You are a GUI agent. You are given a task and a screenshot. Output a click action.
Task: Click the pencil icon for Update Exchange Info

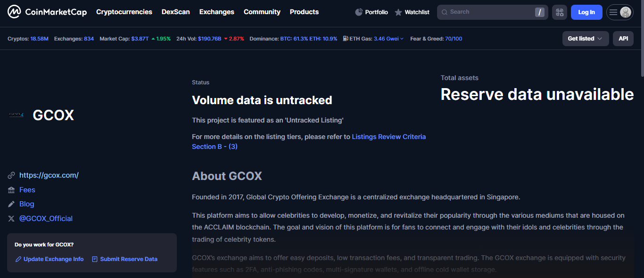18,259
